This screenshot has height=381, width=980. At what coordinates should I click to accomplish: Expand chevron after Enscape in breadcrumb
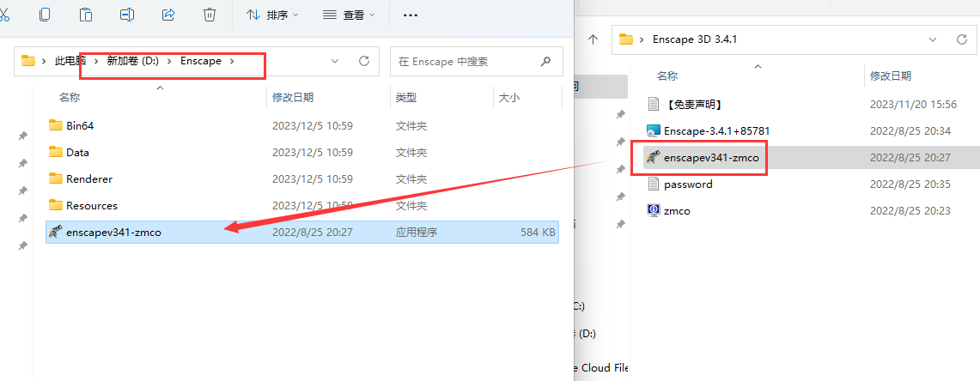click(232, 61)
